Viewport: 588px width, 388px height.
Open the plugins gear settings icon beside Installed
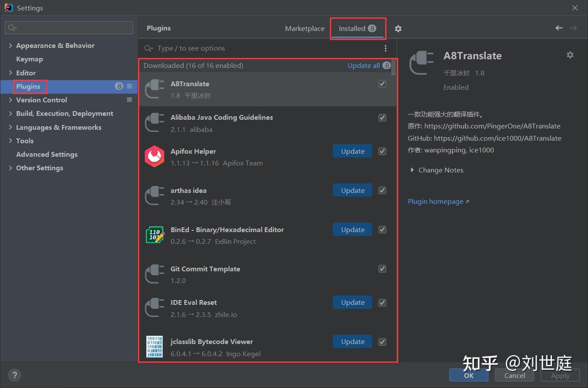pos(398,28)
